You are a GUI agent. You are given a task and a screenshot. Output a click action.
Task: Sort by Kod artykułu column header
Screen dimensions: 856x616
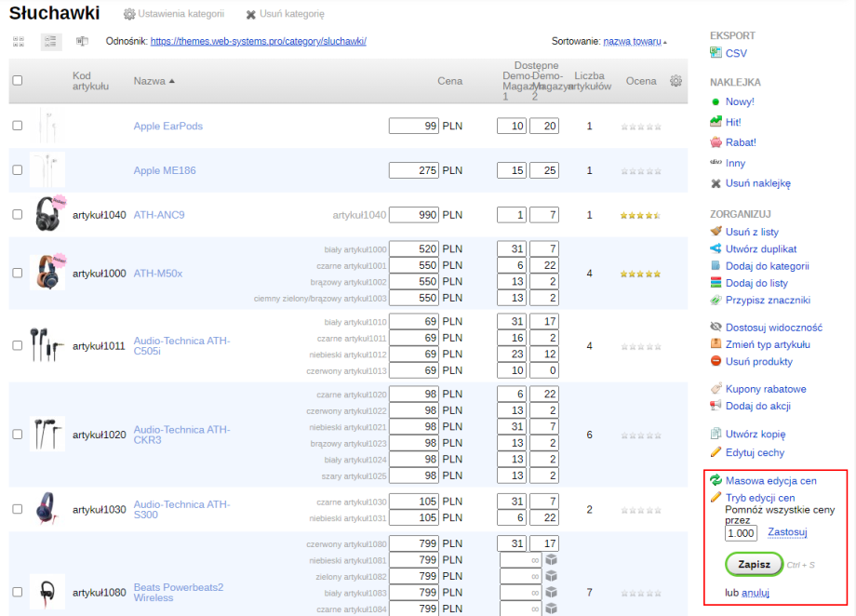tap(90, 81)
